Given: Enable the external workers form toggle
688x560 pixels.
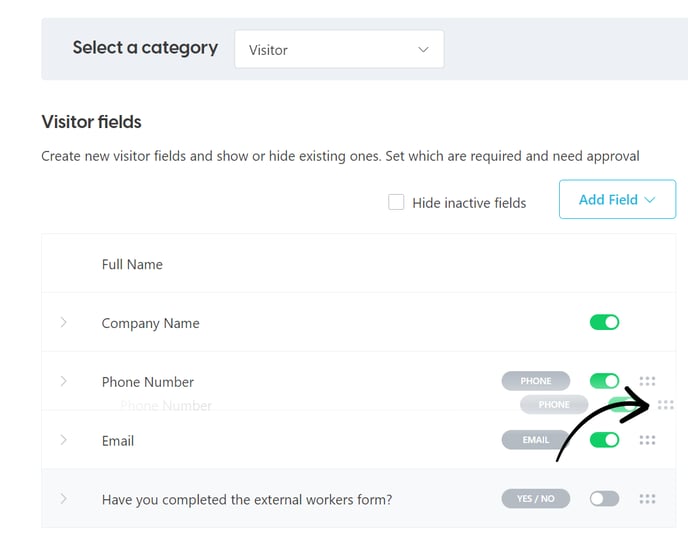Looking at the screenshot, I should 604,499.
